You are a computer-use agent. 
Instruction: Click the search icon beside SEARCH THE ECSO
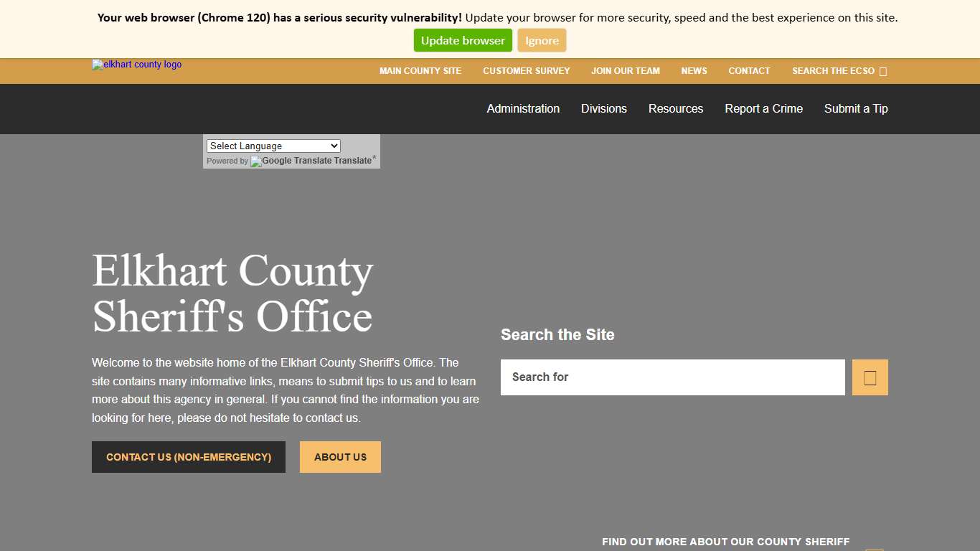(885, 71)
